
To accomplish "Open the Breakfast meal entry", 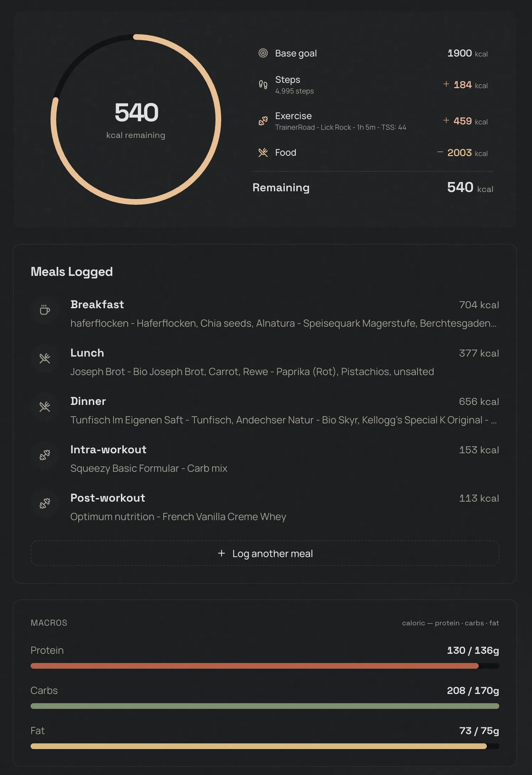I will pos(97,305).
